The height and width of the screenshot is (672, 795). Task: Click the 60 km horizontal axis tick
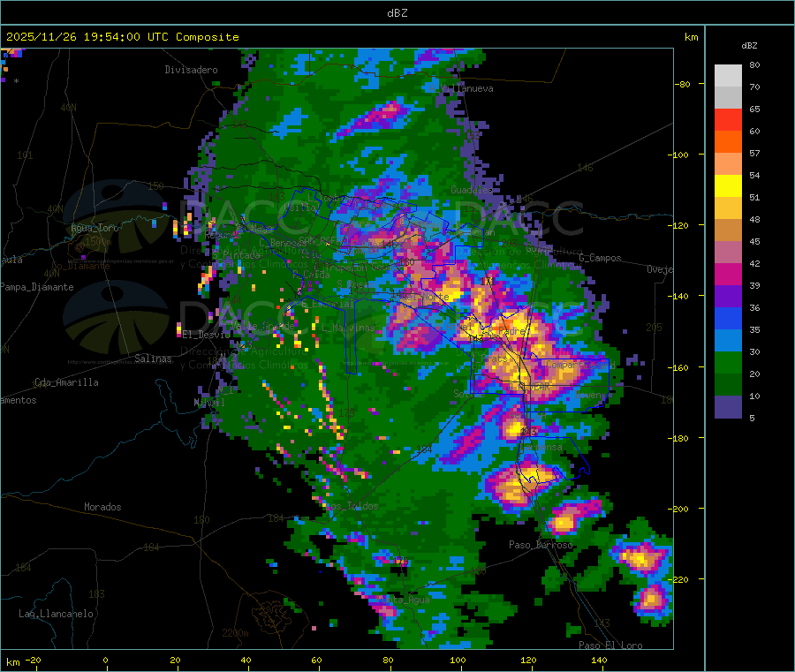[316, 661]
